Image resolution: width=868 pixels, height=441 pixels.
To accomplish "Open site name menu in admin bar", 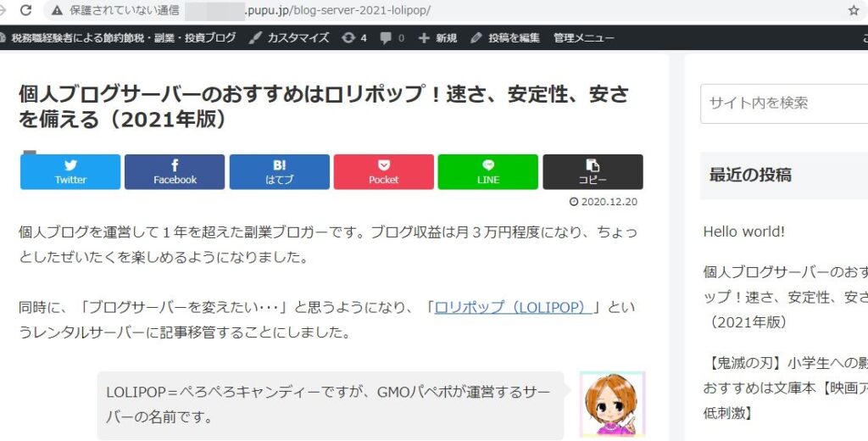I will point(118,37).
